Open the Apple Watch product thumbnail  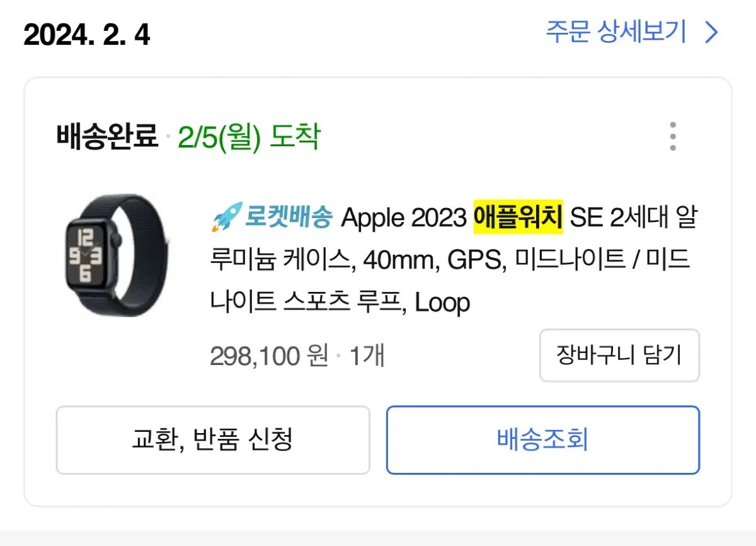coord(115,255)
